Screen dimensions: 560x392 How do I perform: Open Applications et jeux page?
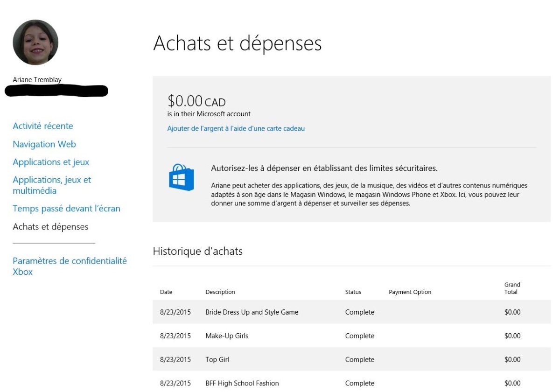pyautogui.click(x=51, y=162)
